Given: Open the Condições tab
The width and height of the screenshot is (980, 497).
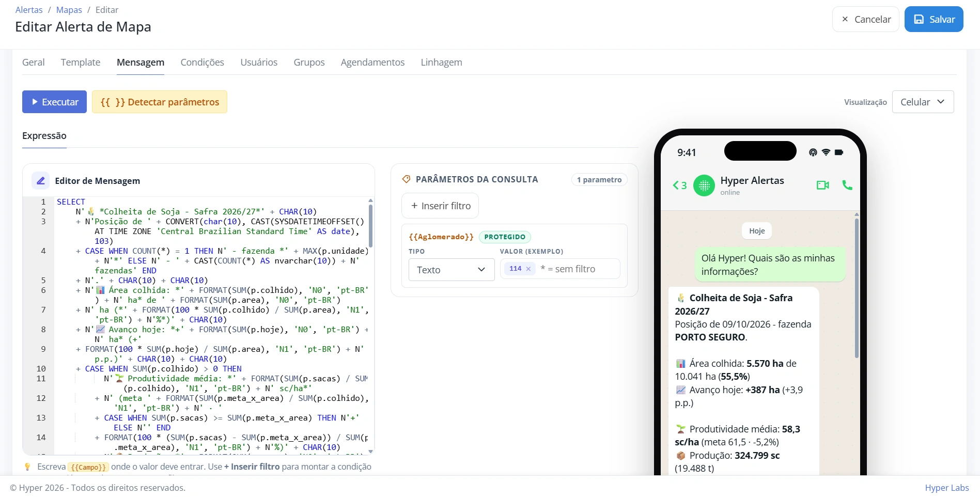Looking at the screenshot, I should pos(203,63).
